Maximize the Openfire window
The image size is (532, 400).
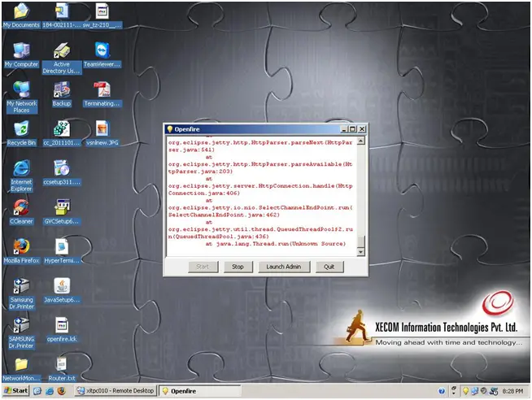352,129
